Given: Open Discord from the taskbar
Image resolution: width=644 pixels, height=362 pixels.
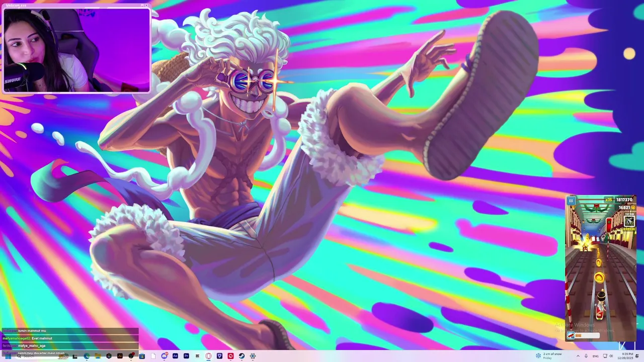Looking at the screenshot, I should pyautogui.click(x=164, y=356).
